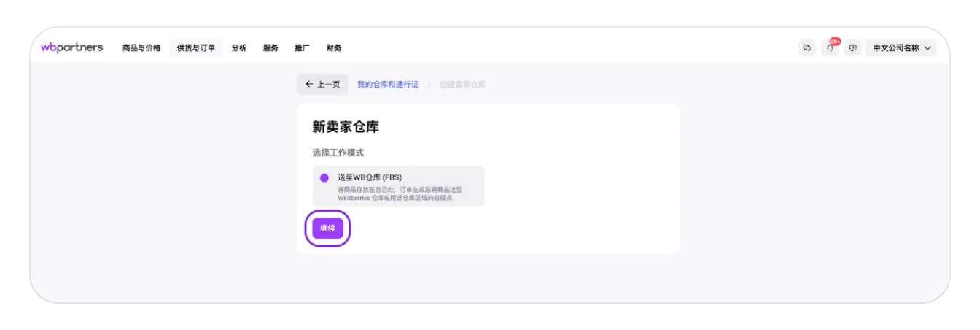The height and width of the screenshot is (330, 980).
Task: Go back with the 上一页 button
Action: click(x=322, y=85)
